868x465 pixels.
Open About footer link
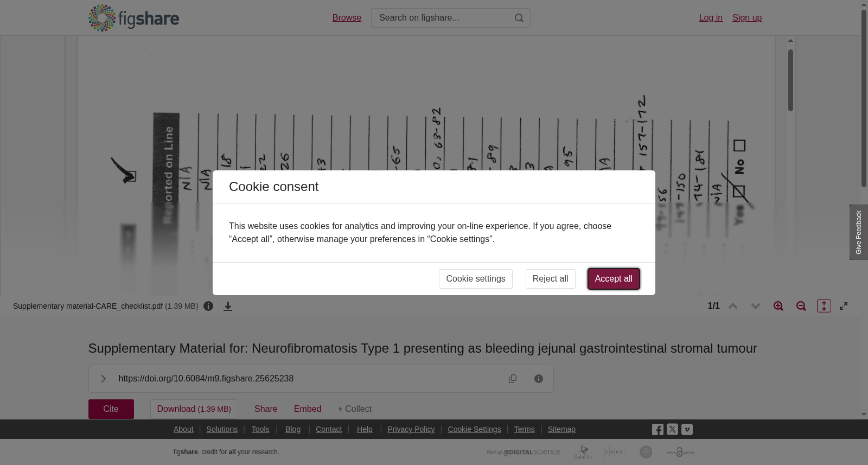(x=183, y=429)
